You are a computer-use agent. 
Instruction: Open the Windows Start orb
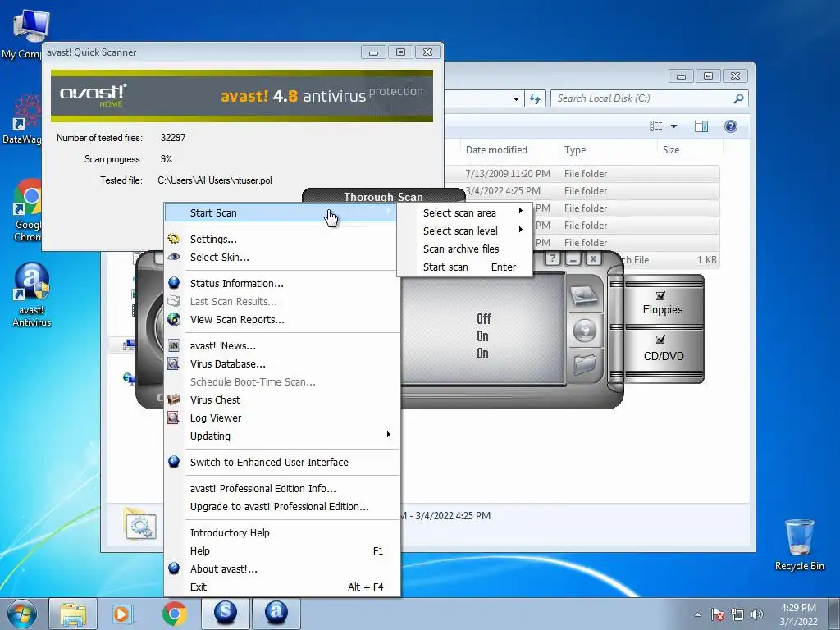coord(21,614)
